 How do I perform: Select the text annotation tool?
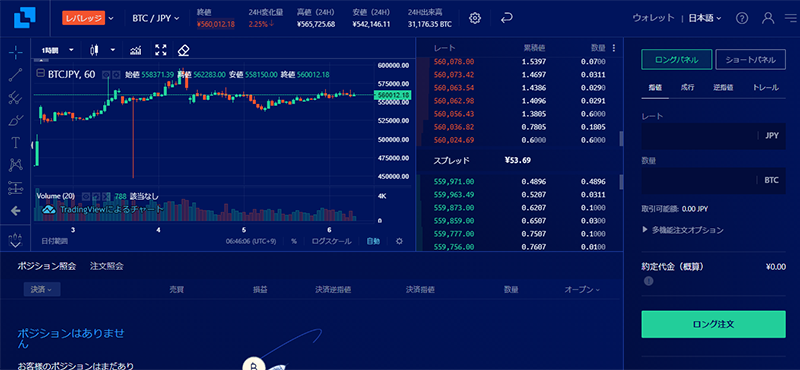point(15,142)
